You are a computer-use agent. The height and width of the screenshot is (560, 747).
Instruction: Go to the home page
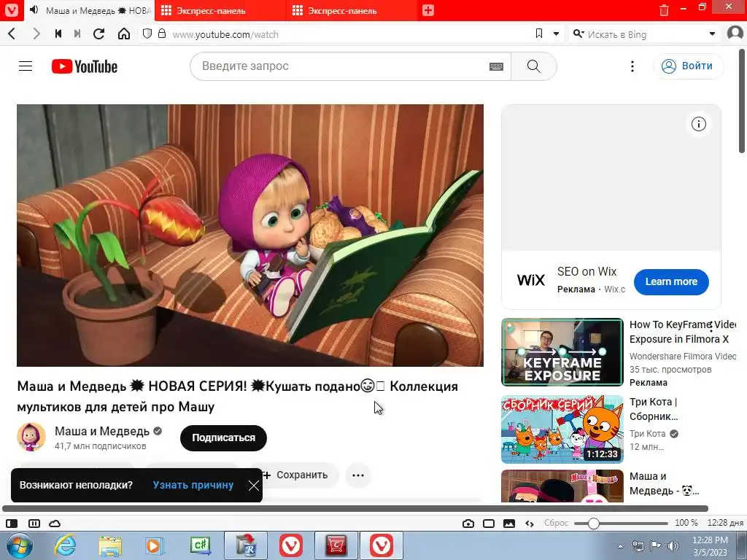click(x=124, y=34)
